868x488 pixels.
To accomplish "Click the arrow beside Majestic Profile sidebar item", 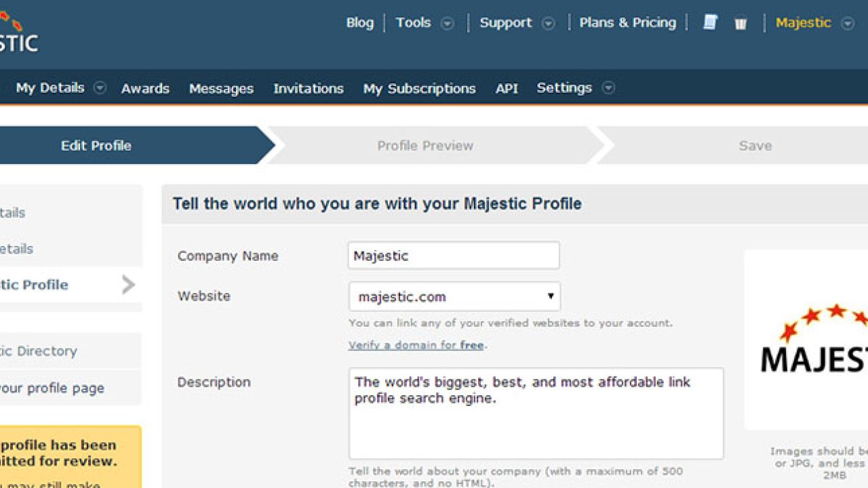I will tap(128, 285).
